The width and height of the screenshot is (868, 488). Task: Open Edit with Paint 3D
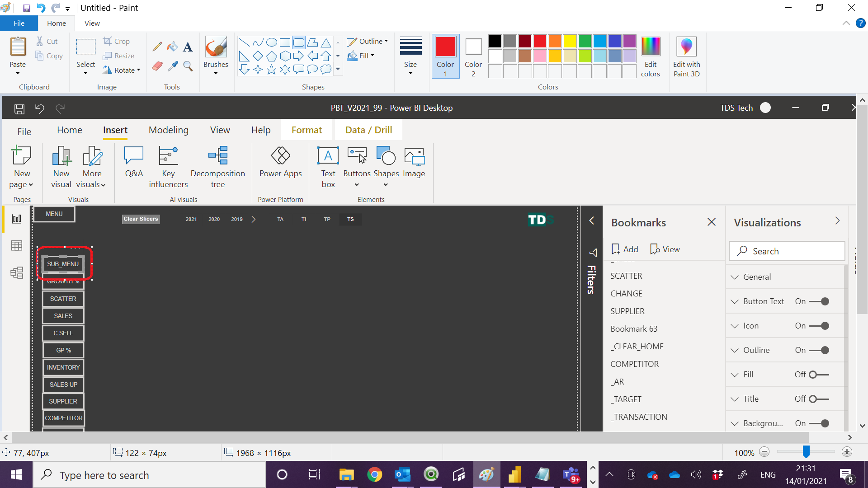(x=687, y=57)
